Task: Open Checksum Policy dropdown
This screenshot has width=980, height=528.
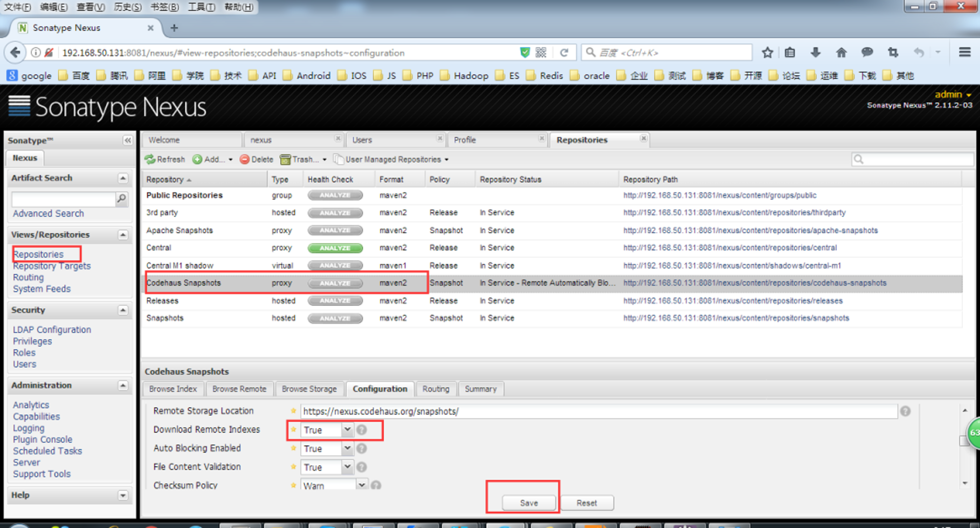Action: tap(362, 485)
